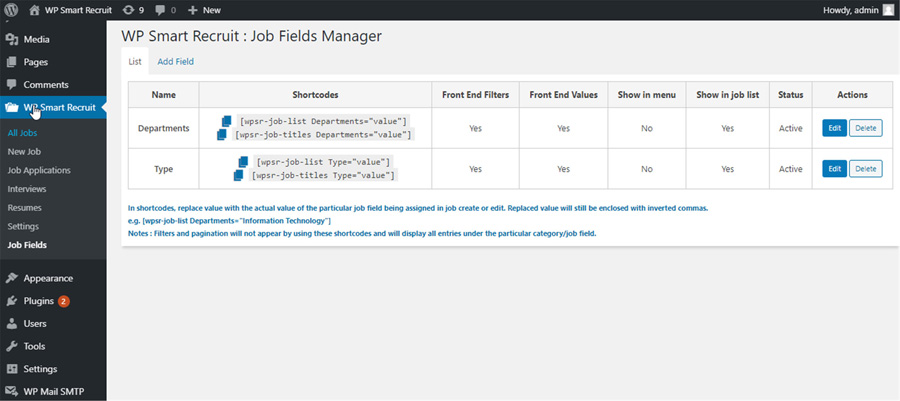Click the comments bubble icon in the toolbar
The height and width of the screenshot is (401, 900).
click(x=161, y=9)
